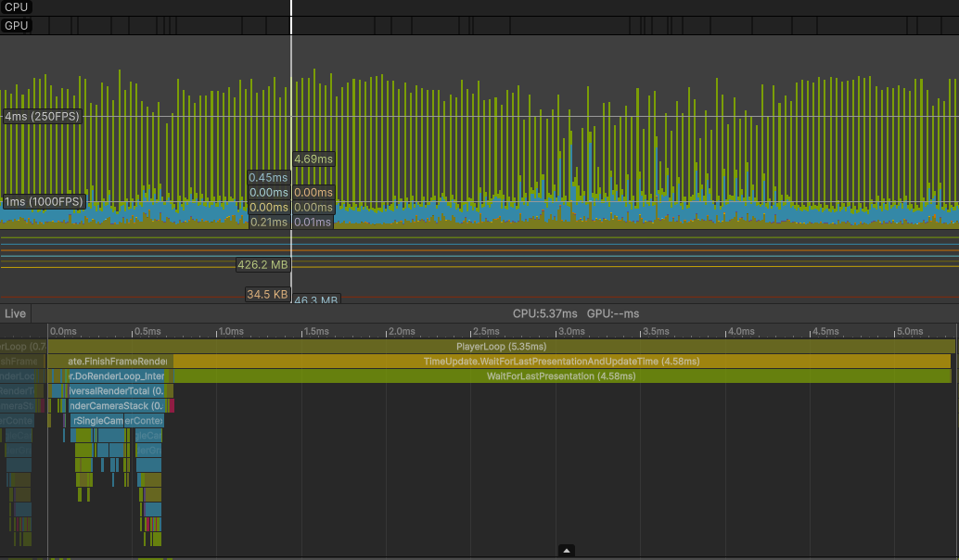This screenshot has height=560, width=959.
Task: Click the 0.01ms value label
Action: click(x=313, y=222)
